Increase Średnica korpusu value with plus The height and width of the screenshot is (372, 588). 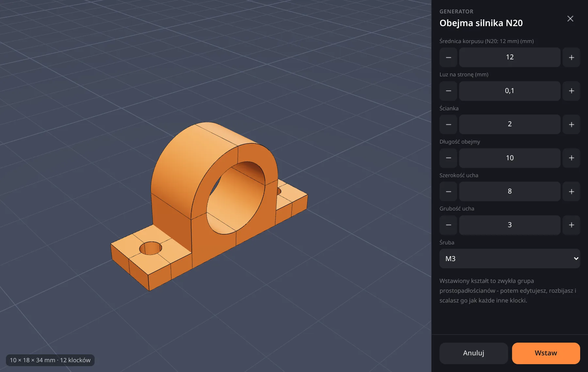[x=571, y=57]
